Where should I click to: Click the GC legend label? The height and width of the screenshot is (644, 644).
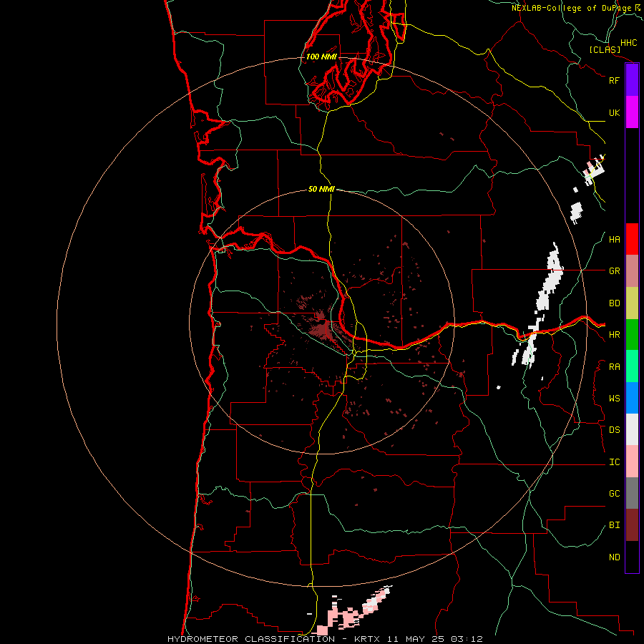click(614, 493)
